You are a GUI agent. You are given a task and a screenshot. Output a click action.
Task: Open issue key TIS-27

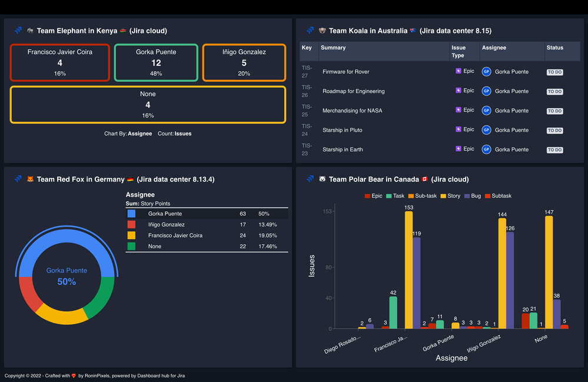pyautogui.click(x=307, y=72)
